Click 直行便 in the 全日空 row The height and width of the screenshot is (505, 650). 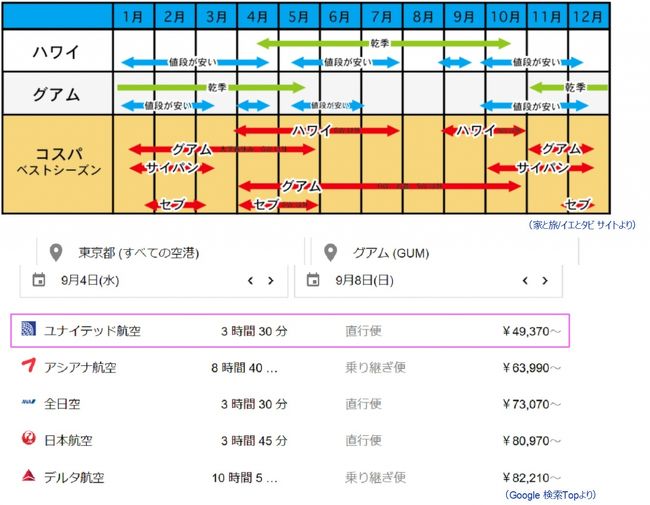click(363, 404)
